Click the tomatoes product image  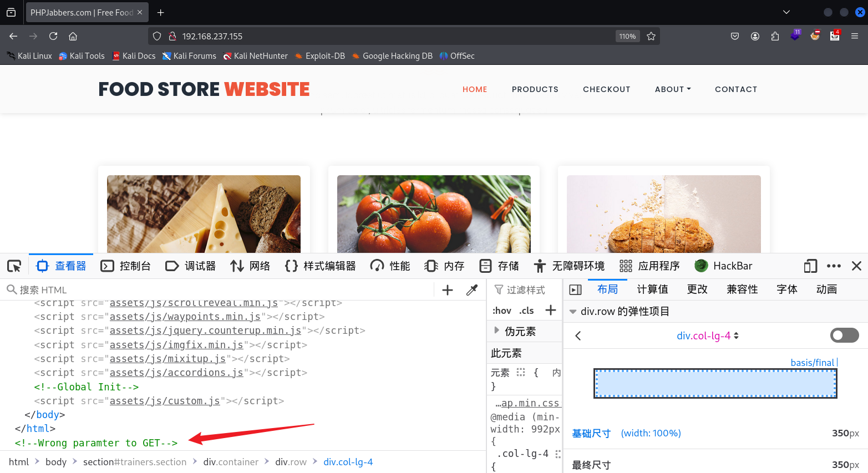pos(434,214)
